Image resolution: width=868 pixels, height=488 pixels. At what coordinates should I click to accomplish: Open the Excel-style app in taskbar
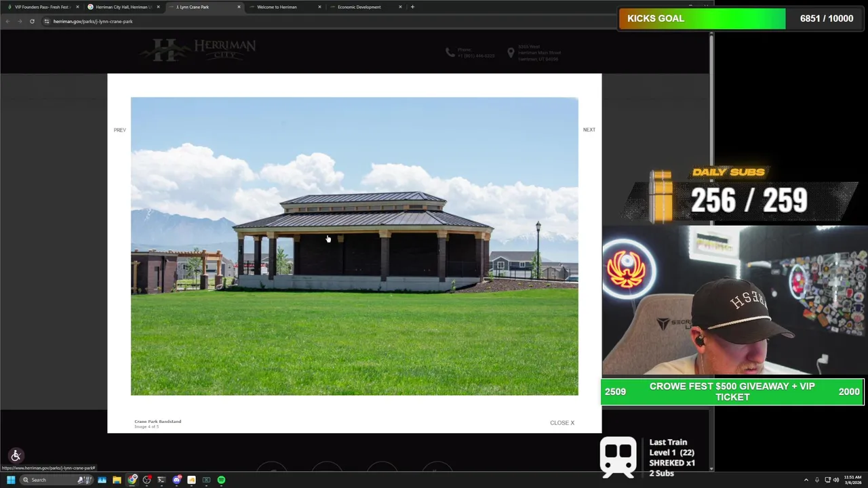point(206,480)
